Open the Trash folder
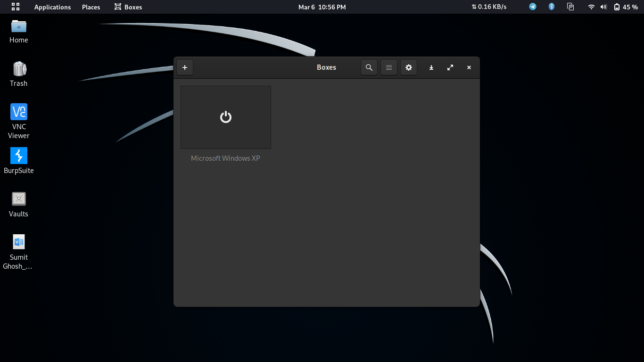 18,68
